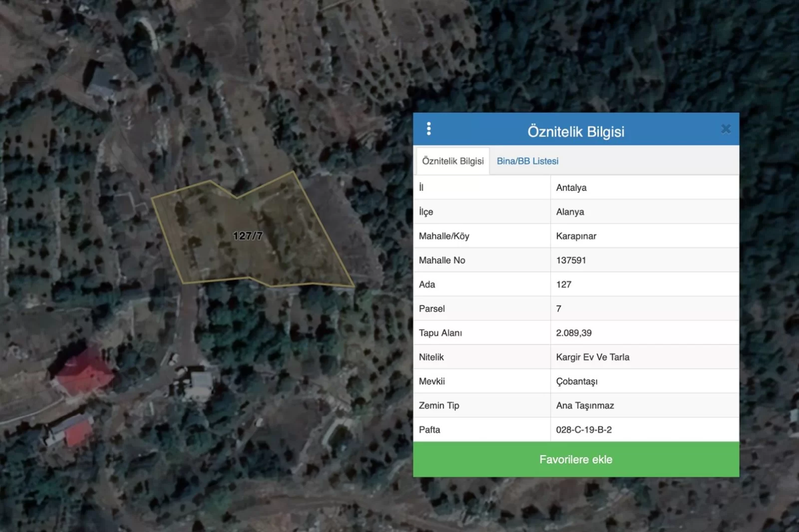Switch to the Bina/BB Listesi tab
Image resolution: width=799 pixels, height=532 pixels.
[x=527, y=161]
